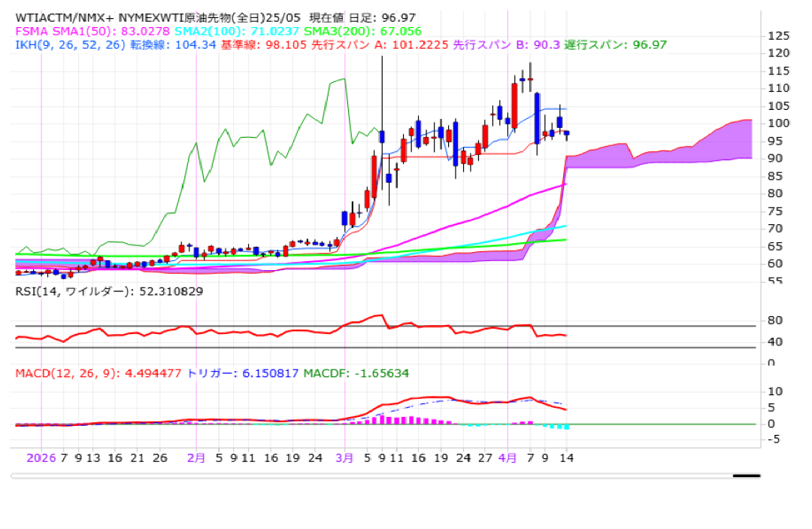
Task: Click the green MACDF legend value
Action: [356, 372]
